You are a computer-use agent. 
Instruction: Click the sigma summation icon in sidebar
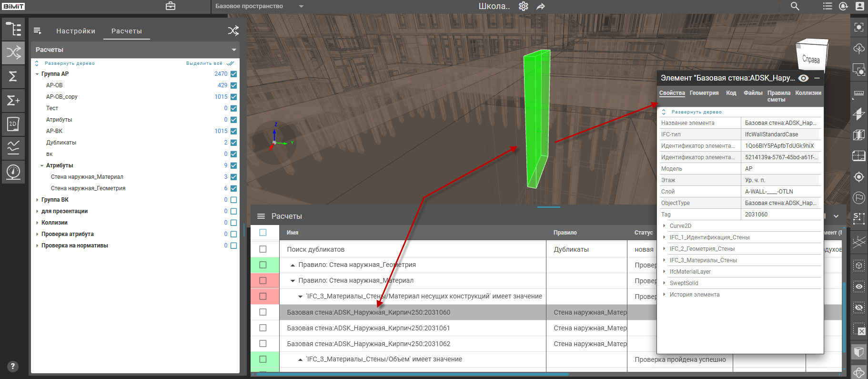tap(13, 76)
